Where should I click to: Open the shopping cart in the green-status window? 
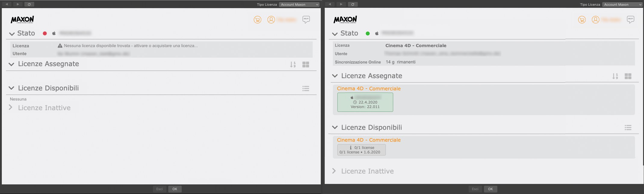coord(582,20)
